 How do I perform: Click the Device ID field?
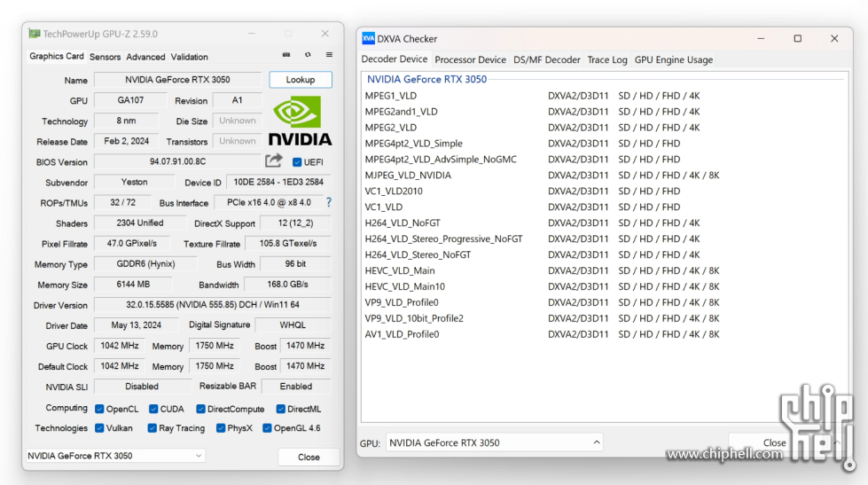278,182
